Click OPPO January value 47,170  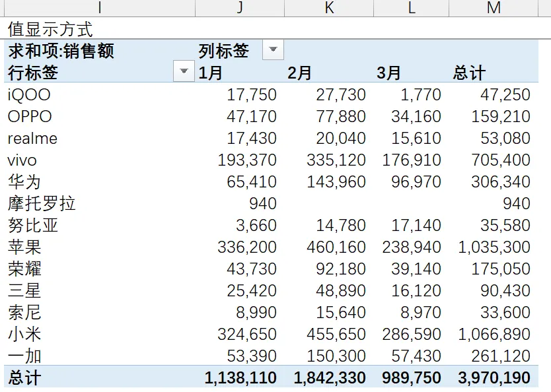pos(252,117)
